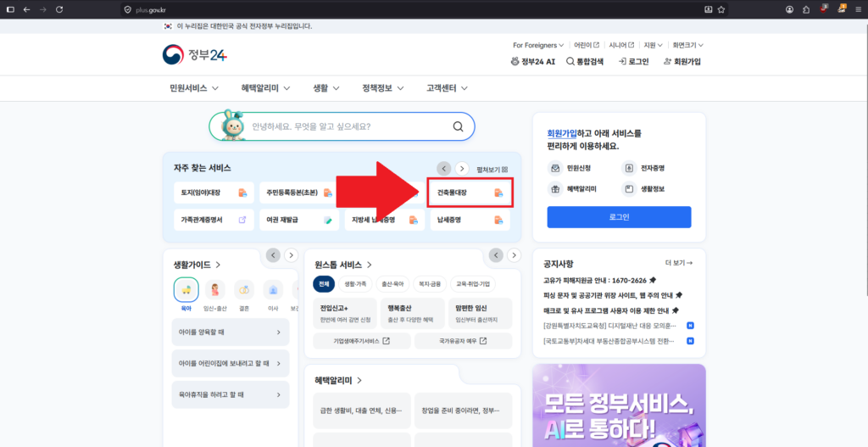Open the browser sidebar panel icon

click(x=10, y=9)
